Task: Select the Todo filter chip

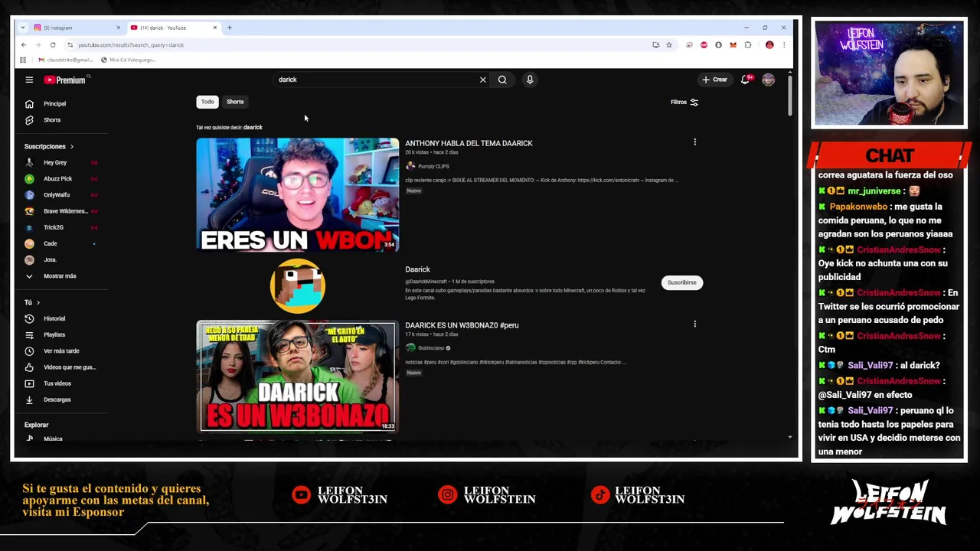Action: 207,102
